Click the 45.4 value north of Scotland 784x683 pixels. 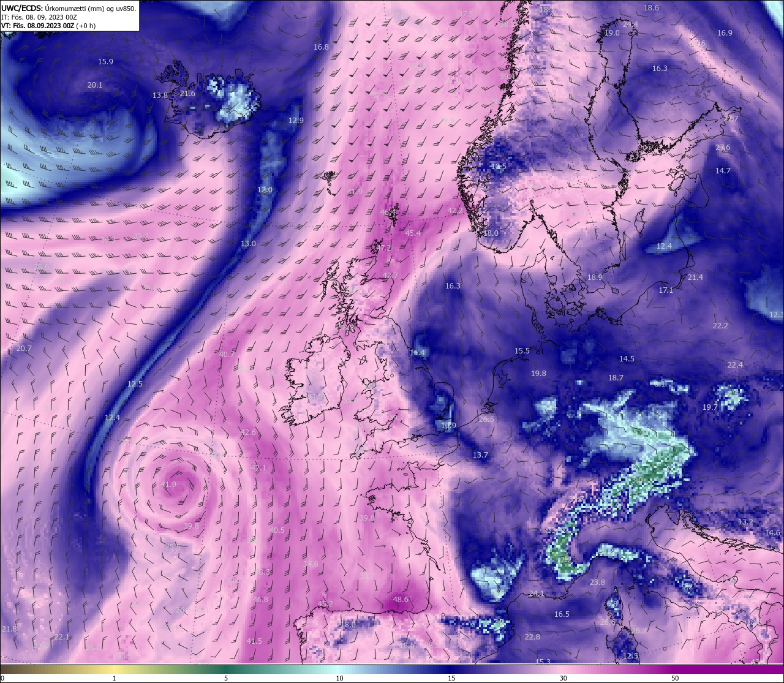point(413,233)
